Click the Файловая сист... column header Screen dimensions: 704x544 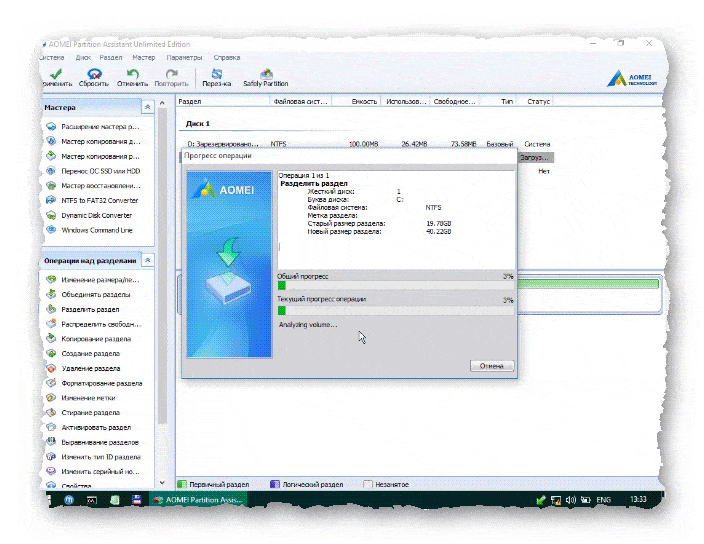tap(300, 101)
